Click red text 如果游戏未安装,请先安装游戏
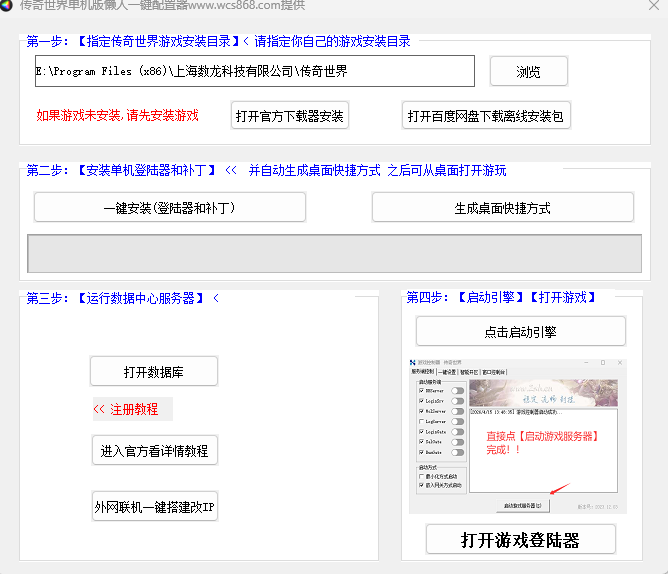This screenshot has height=574, width=668. tap(118, 115)
